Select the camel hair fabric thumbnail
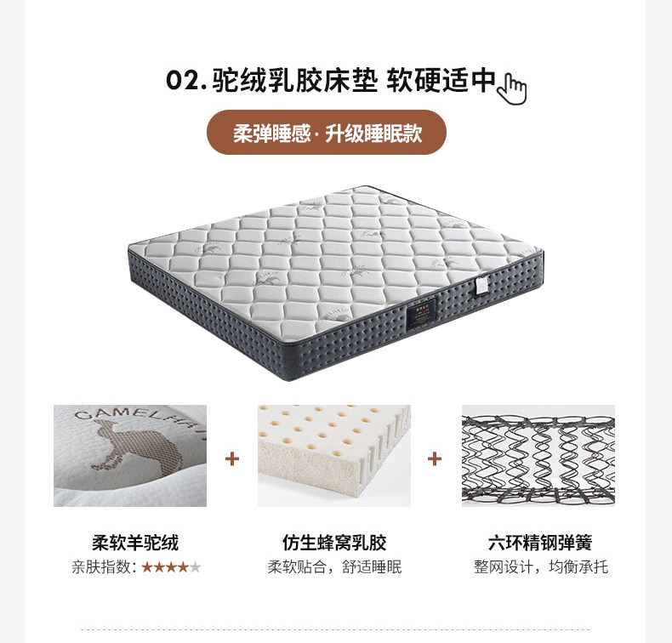Image resolution: width=672 pixels, height=643 pixels. tap(130, 456)
